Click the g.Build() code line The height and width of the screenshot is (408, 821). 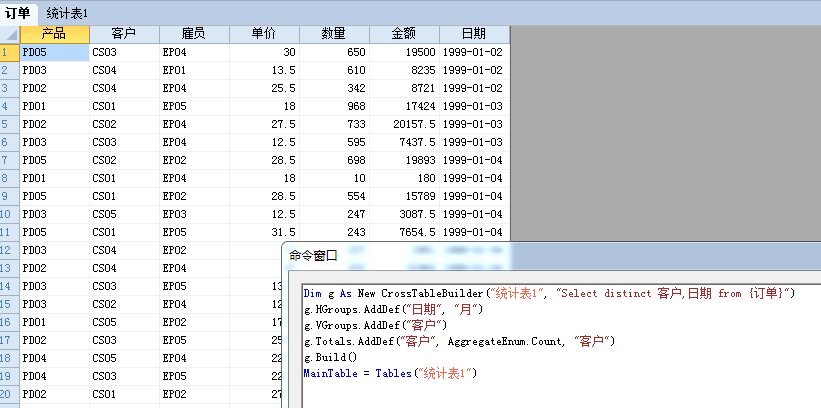point(330,358)
